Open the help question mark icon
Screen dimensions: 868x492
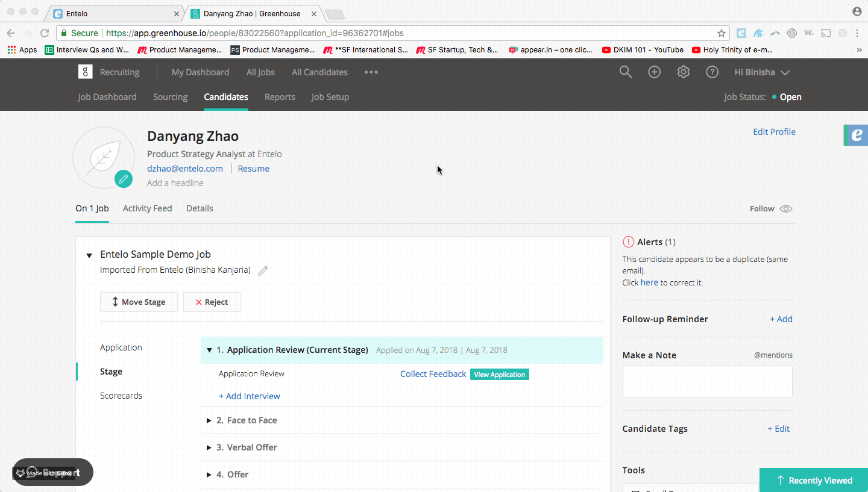click(x=712, y=72)
